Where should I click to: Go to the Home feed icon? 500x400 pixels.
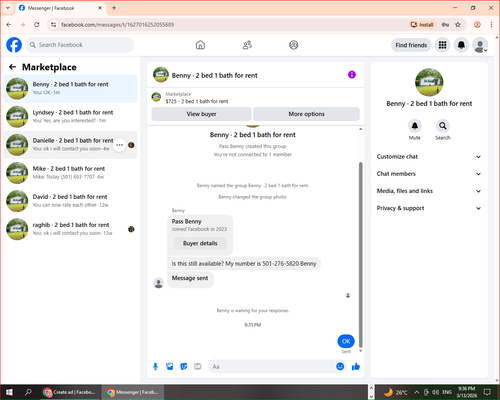point(200,45)
